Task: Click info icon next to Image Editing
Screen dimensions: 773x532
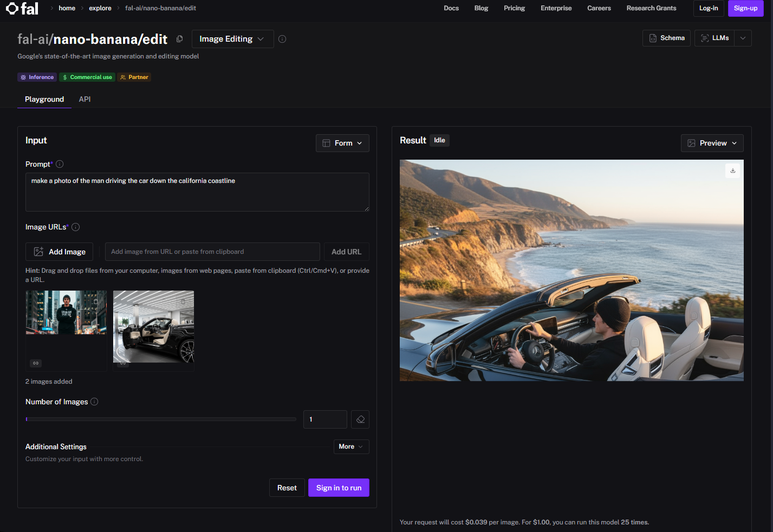Action: pyautogui.click(x=282, y=39)
